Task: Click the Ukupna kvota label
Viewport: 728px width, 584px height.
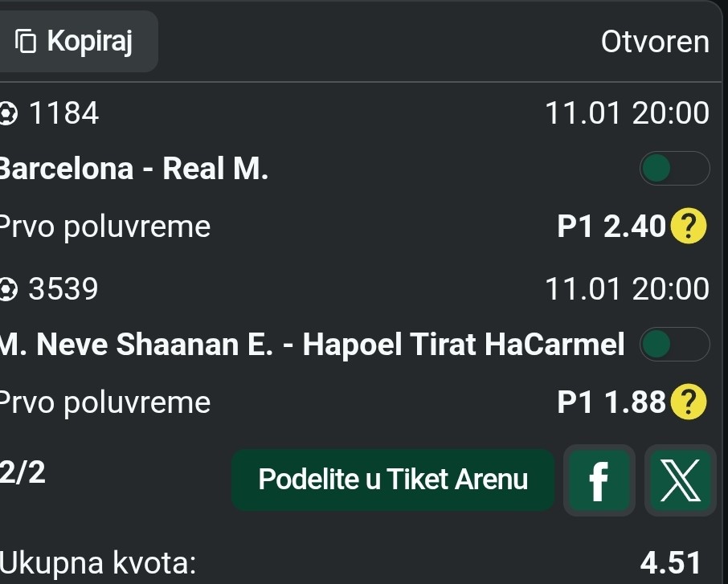Action: click(98, 562)
